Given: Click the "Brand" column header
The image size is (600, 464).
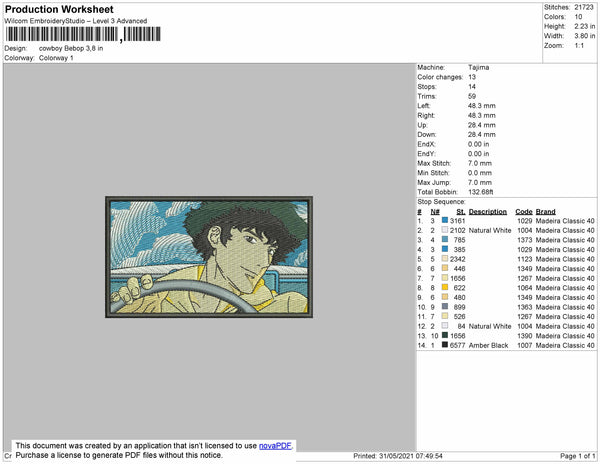Looking at the screenshot, I should pos(546,212).
